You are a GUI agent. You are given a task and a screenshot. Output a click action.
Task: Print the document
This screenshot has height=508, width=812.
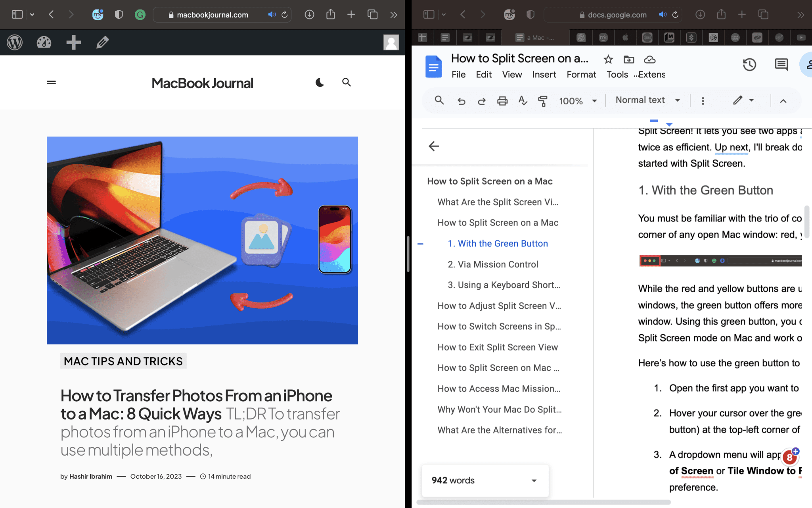click(x=502, y=100)
